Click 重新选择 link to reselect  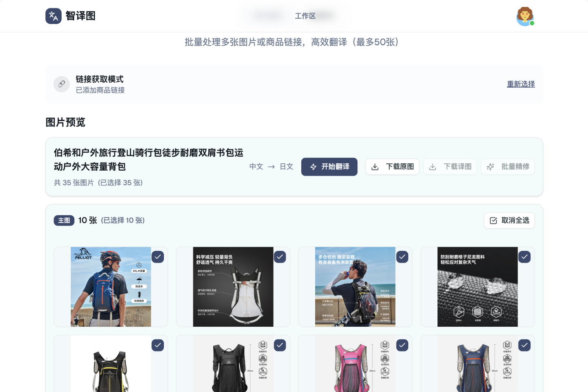coord(521,84)
